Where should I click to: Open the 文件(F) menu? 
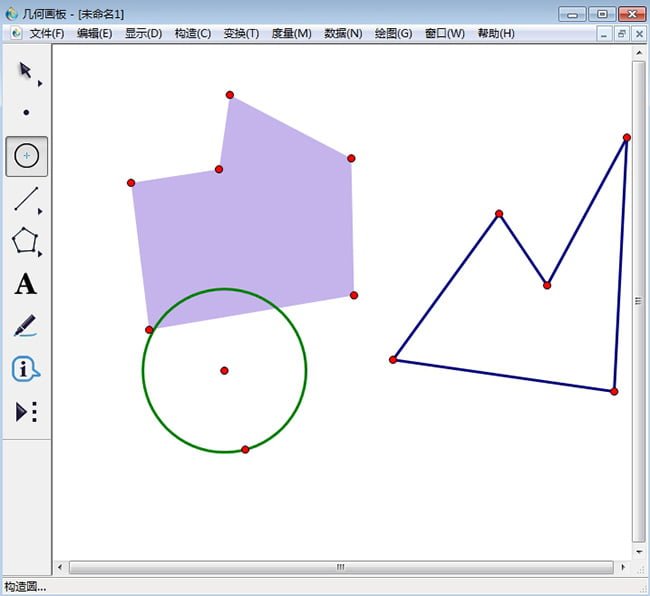pyautogui.click(x=46, y=33)
